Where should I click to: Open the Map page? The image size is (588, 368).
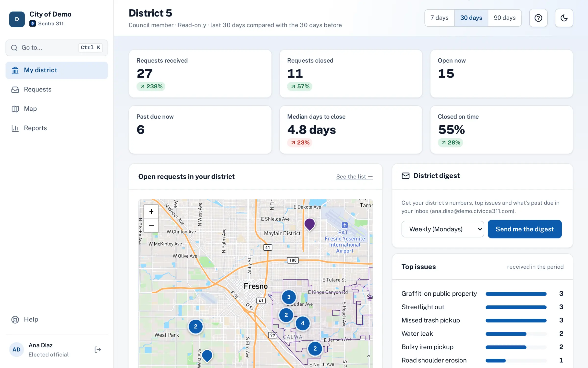pos(57,109)
